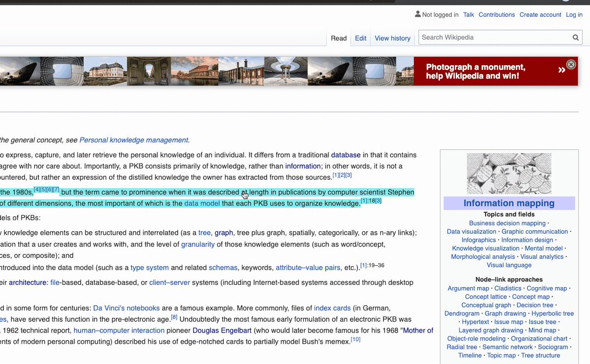The width and height of the screenshot is (590, 364).
Task: Open Concept lattice sidebar link
Action: click(486, 297)
